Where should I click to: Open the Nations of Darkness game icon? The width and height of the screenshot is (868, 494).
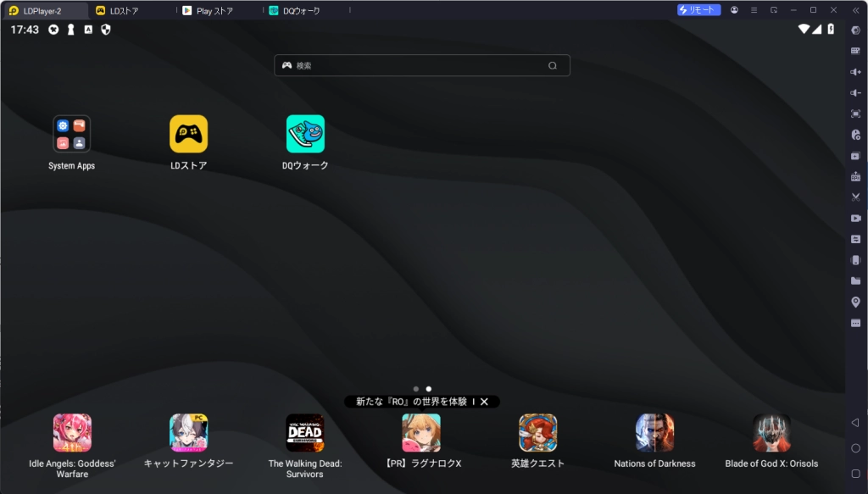(655, 433)
